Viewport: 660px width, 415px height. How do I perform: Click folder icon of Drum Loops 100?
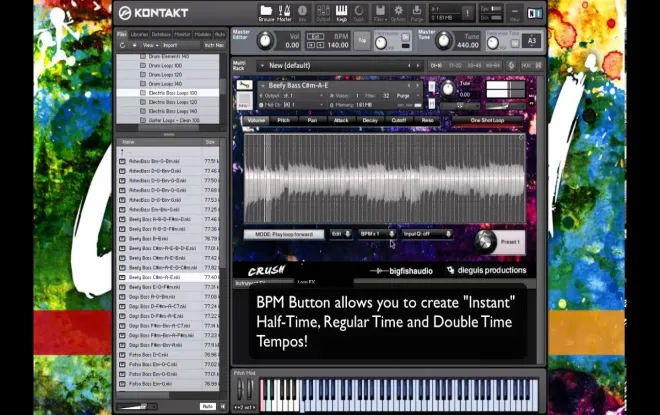point(143,65)
